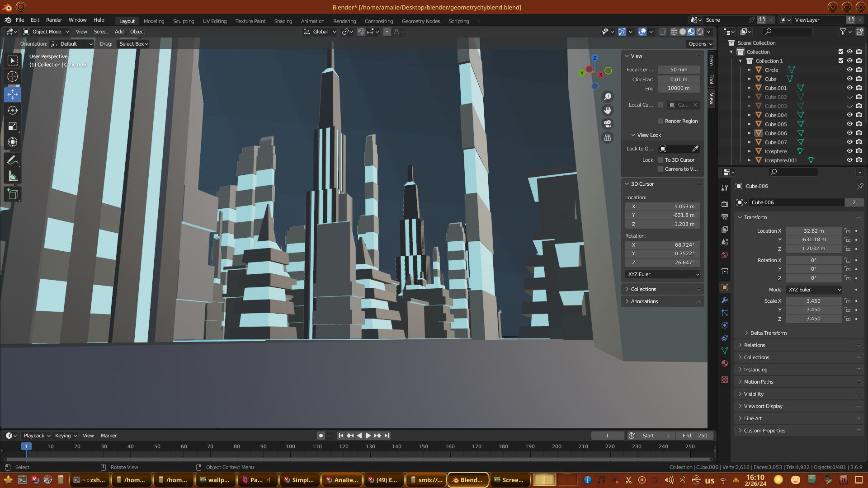Select the Rotate tool in the toolbar
The width and height of the screenshot is (868, 488).
point(13,110)
